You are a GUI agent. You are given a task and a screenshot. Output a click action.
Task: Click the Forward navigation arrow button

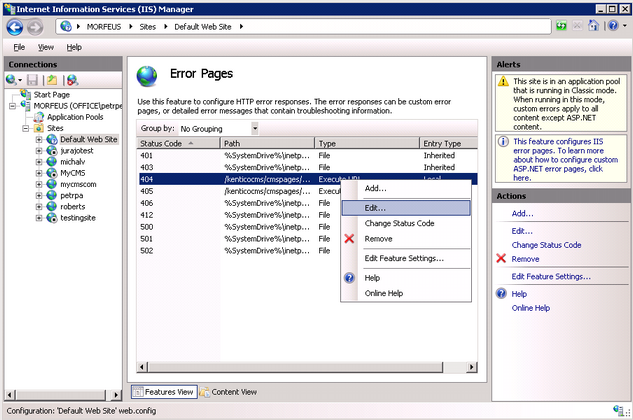[x=35, y=27]
